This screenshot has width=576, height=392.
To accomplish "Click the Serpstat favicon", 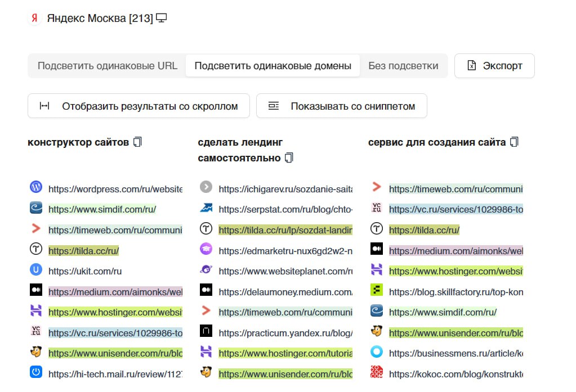I will pos(206,208).
